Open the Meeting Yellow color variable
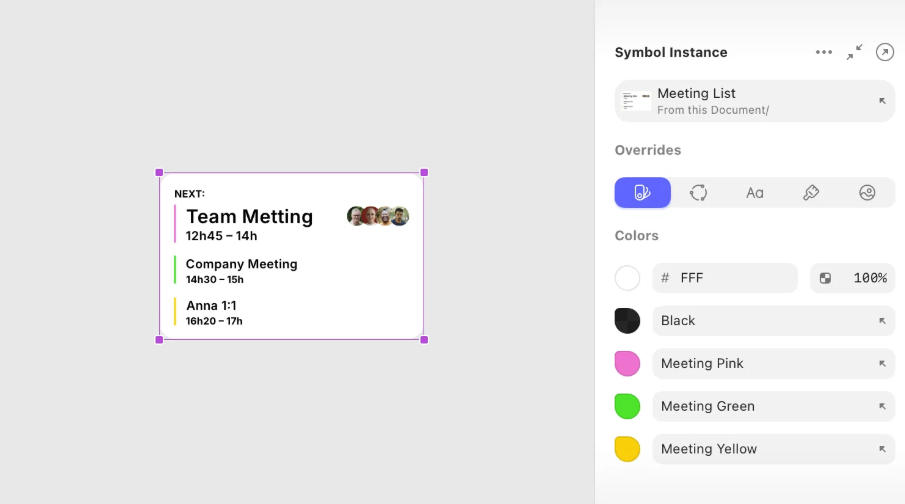905x504 pixels. click(774, 449)
